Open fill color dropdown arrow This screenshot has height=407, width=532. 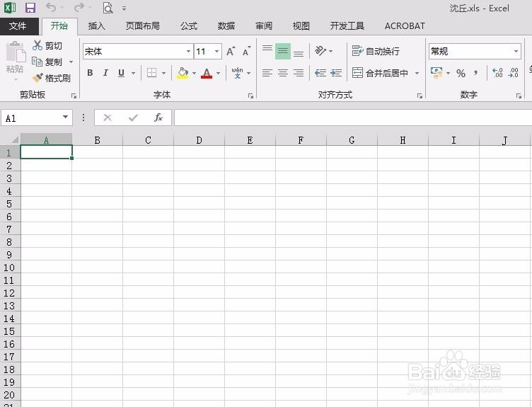[x=194, y=73]
